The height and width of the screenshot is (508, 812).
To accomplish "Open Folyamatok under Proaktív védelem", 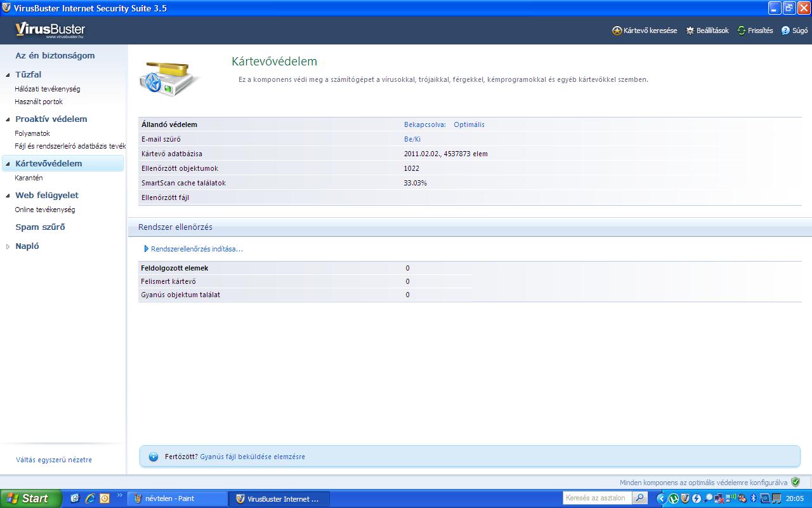I will [x=32, y=133].
